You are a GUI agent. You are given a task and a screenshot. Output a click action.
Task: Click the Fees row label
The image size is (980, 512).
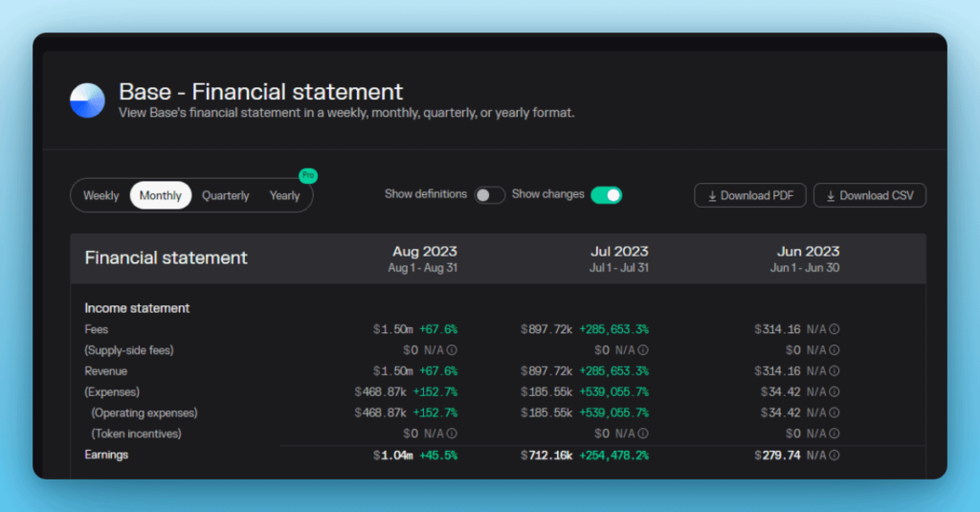tap(97, 329)
